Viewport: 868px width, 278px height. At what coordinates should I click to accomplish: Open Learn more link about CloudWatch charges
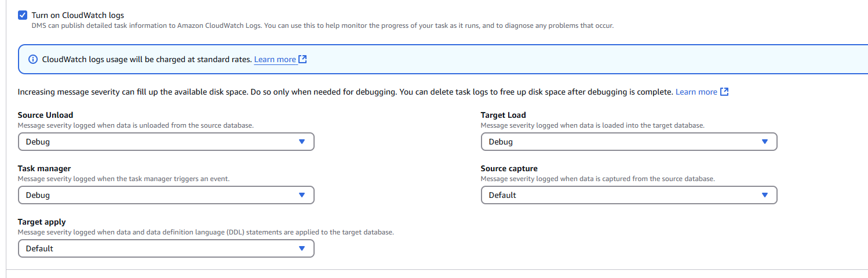click(x=275, y=59)
